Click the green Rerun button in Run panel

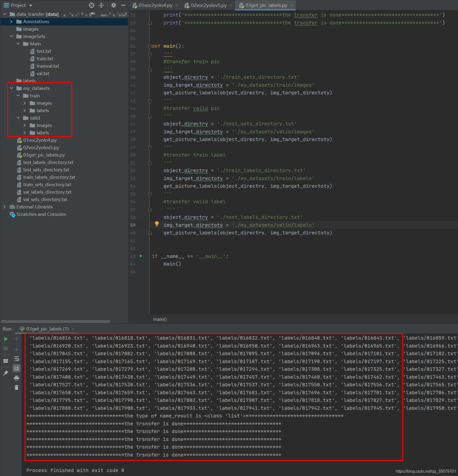[x=6, y=339]
